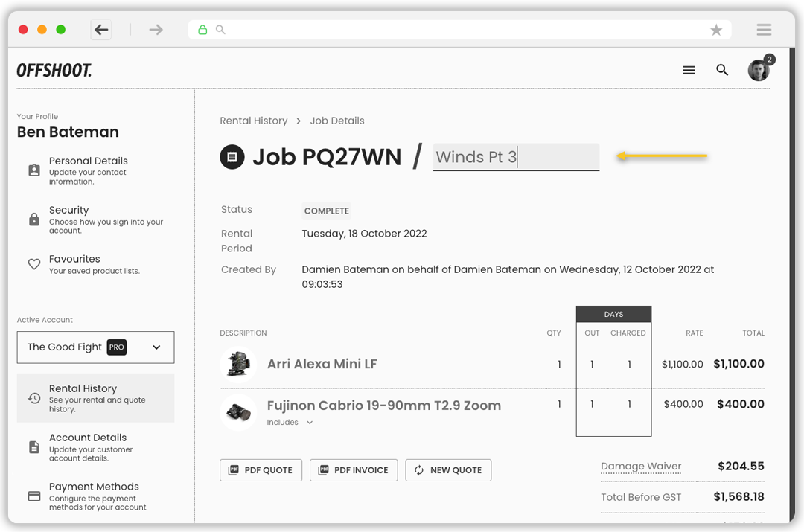Click the macOS green maximize button
Screen dimensions: 804x532
(60, 30)
